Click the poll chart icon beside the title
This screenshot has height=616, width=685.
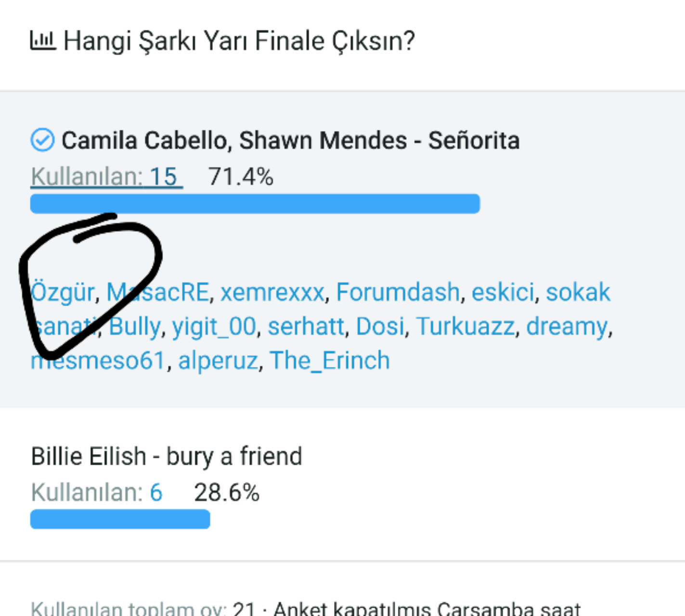click(x=43, y=40)
